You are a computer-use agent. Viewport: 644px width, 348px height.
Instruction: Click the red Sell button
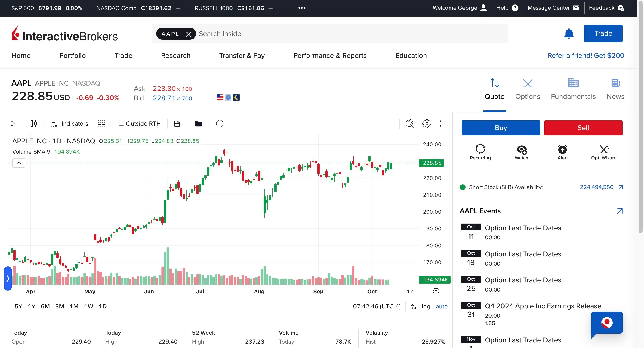[583, 128]
